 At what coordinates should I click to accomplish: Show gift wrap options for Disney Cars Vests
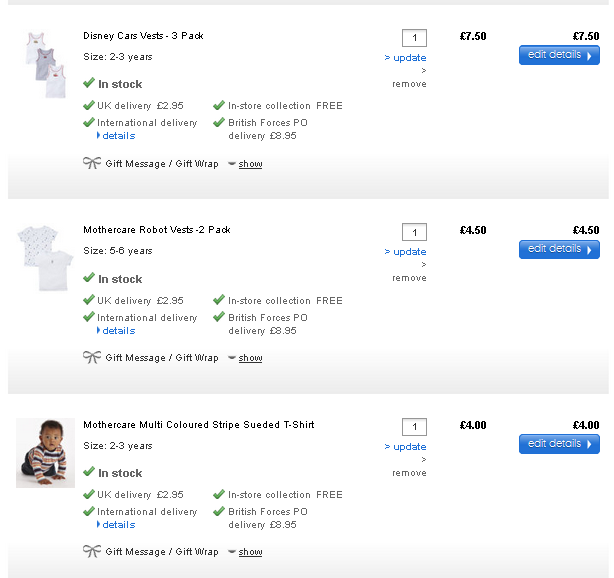(250, 164)
